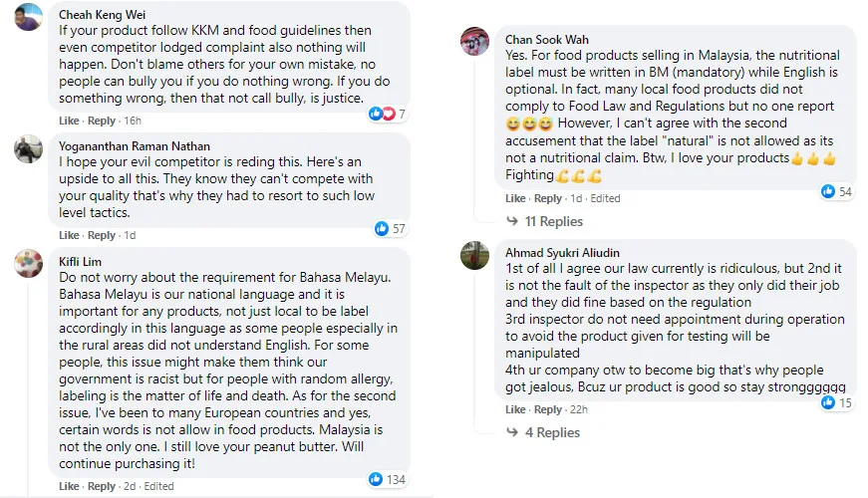The width and height of the screenshot is (868, 498).
Task: Click the 22h timestamp on Ahmad's comment
Action: tap(579, 409)
